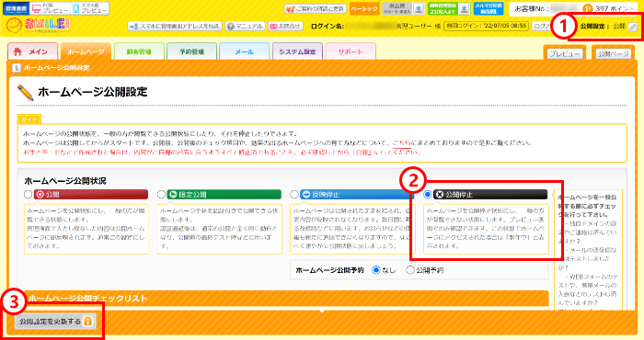Select the 公開 radio button

pyautogui.click(x=28, y=195)
